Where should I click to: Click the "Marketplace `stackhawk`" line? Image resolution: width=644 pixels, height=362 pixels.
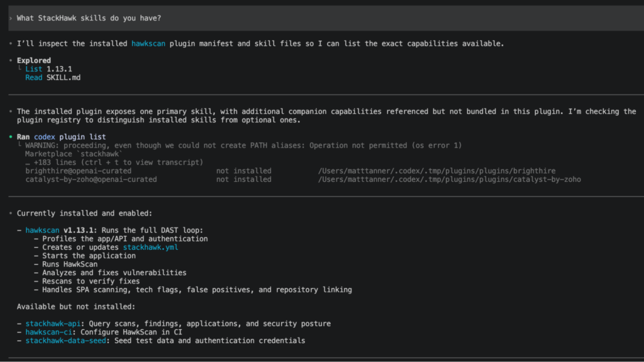74,154
